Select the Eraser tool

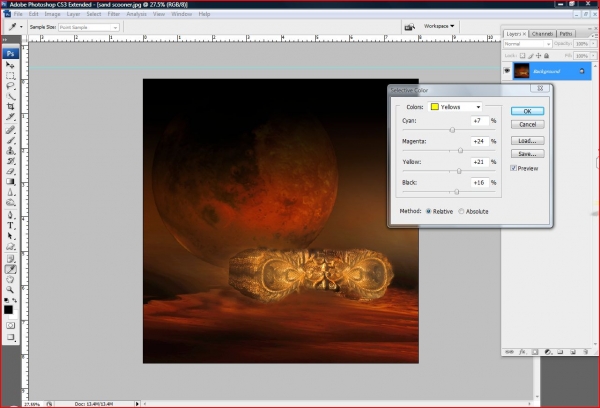click(x=10, y=171)
